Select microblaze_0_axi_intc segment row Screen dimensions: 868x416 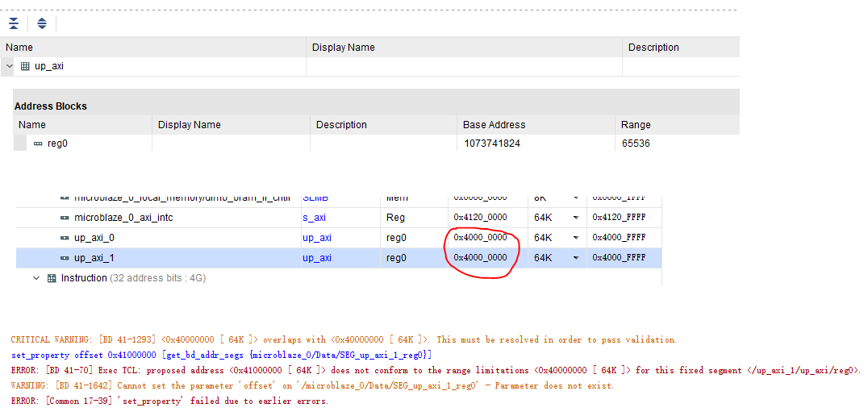(x=339, y=218)
